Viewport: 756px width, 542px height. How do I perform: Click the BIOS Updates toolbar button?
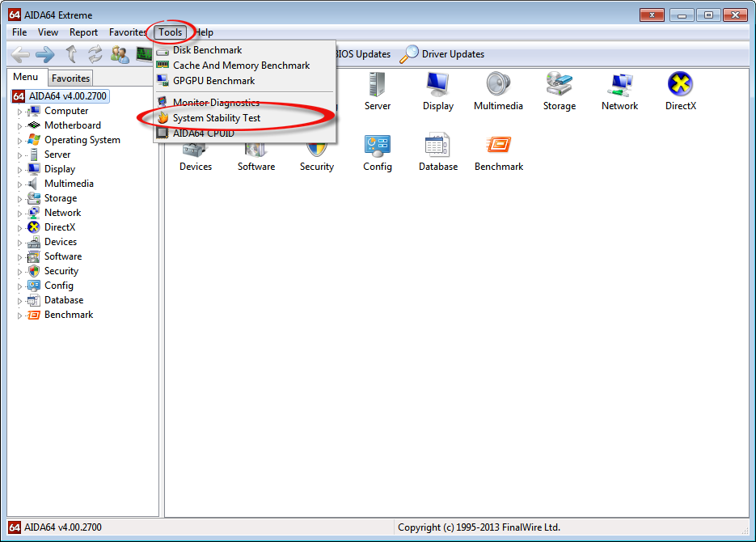(x=362, y=54)
